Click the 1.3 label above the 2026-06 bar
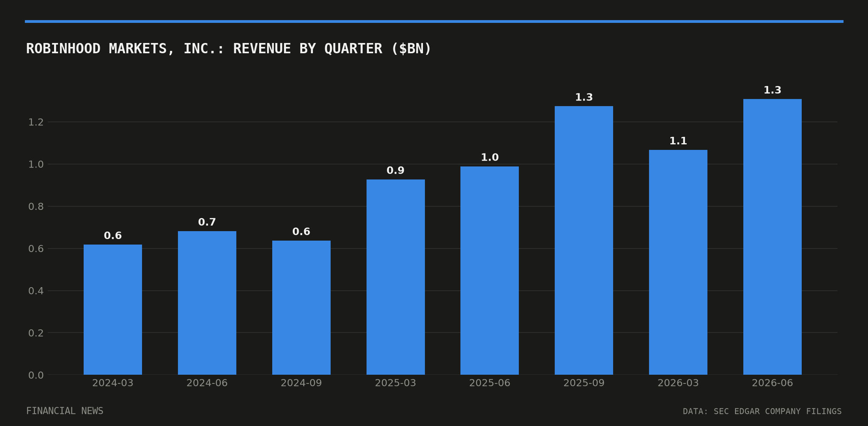This screenshot has width=868, height=426. [x=773, y=90]
